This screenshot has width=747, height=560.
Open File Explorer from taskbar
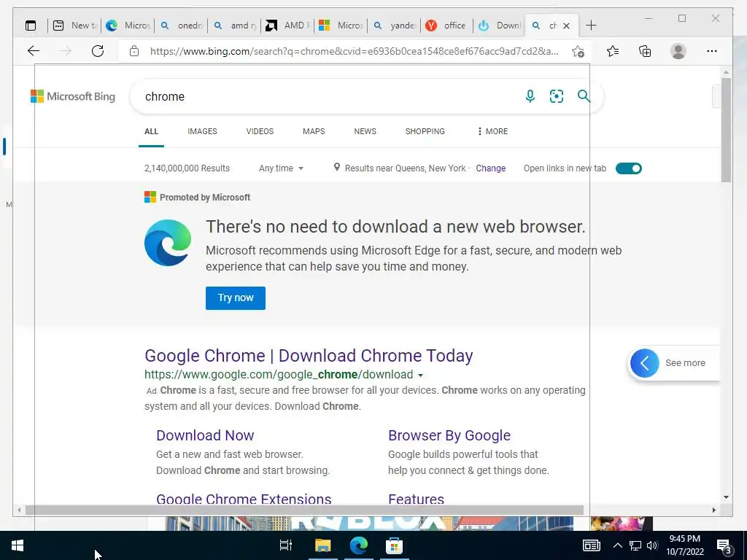322,545
